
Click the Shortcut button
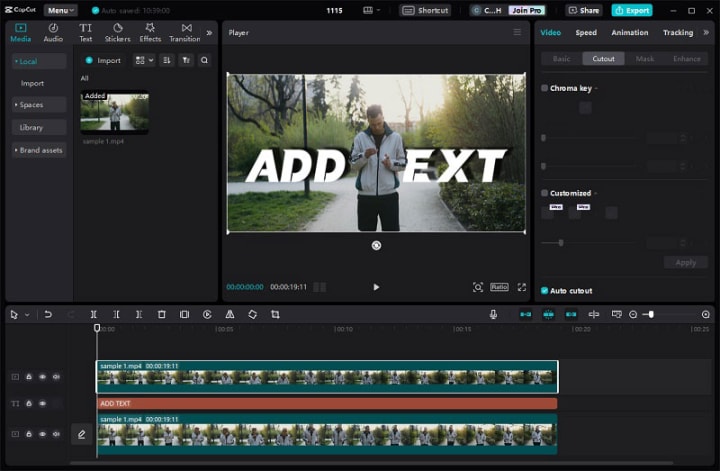click(x=426, y=10)
